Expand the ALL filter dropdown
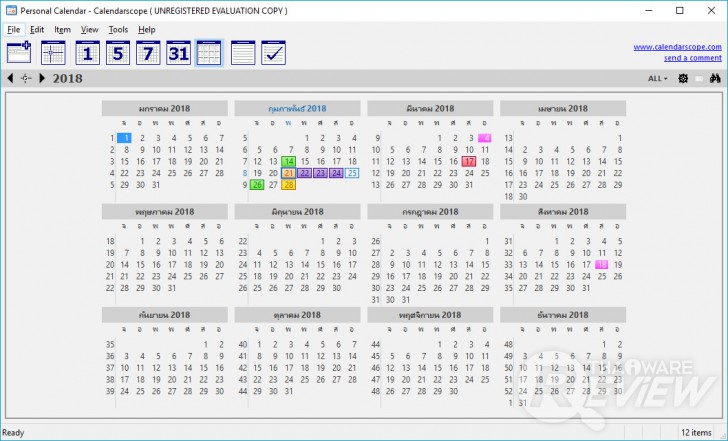This screenshot has height=441, width=728. tap(657, 78)
